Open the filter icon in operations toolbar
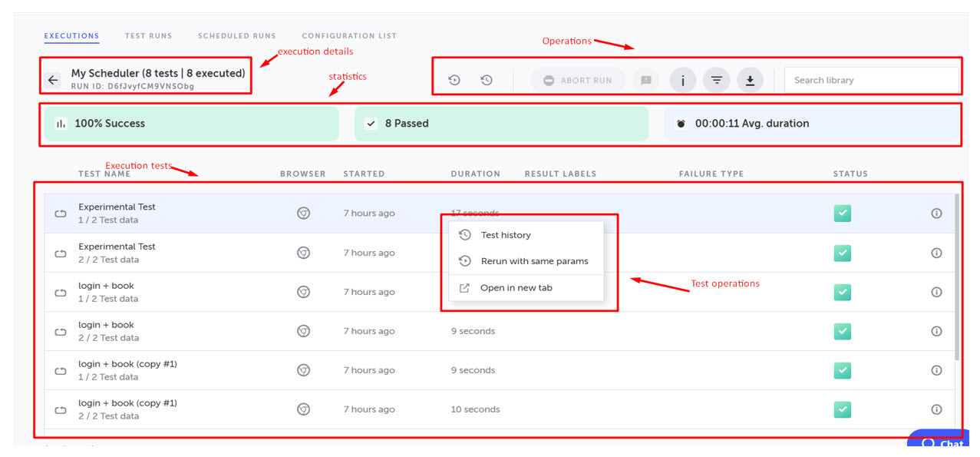The height and width of the screenshot is (457, 980). click(716, 80)
